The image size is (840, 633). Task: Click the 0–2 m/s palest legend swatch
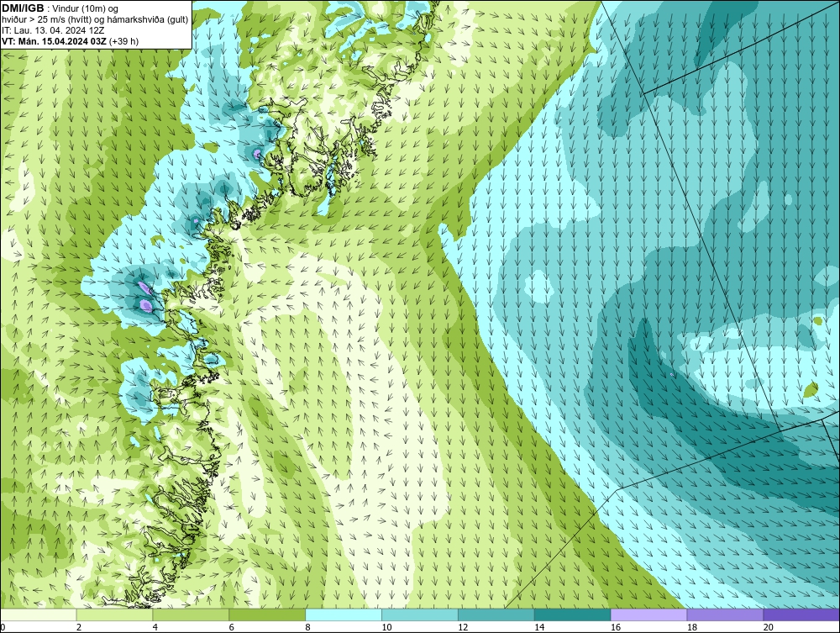(x=39, y=615)
